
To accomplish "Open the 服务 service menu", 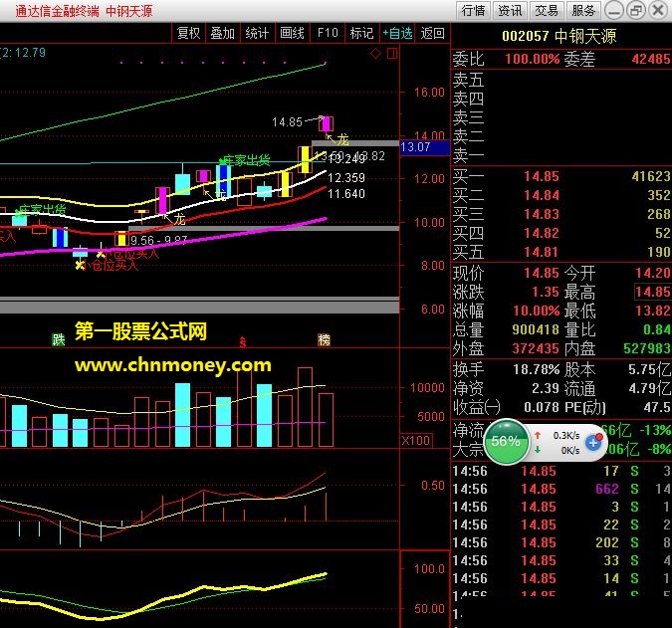I will click(x=583, y=10).
